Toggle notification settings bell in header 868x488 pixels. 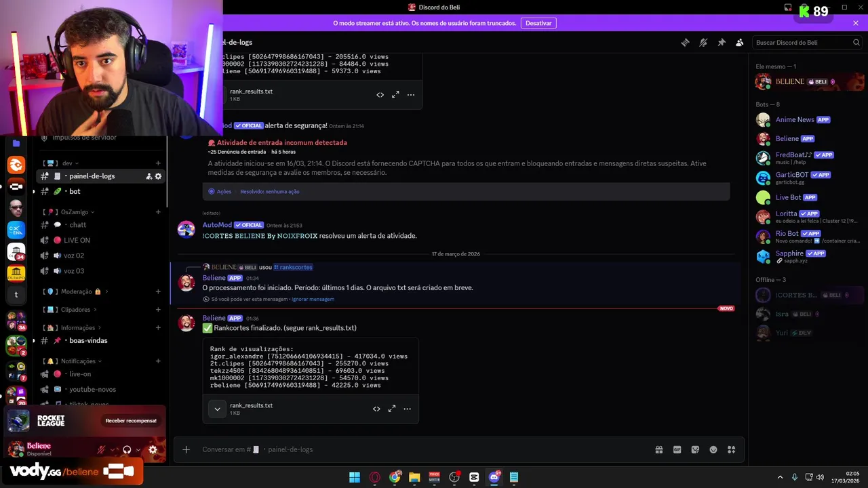(x=703, y=42)
